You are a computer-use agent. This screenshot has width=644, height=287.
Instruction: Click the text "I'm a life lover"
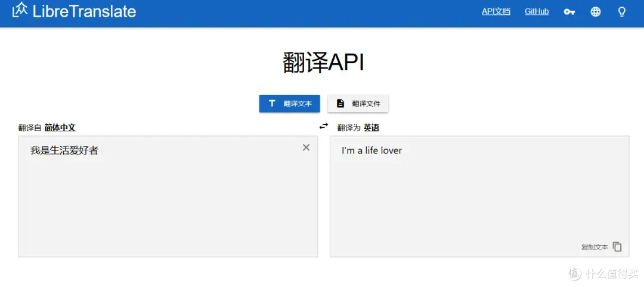point(371,150)
